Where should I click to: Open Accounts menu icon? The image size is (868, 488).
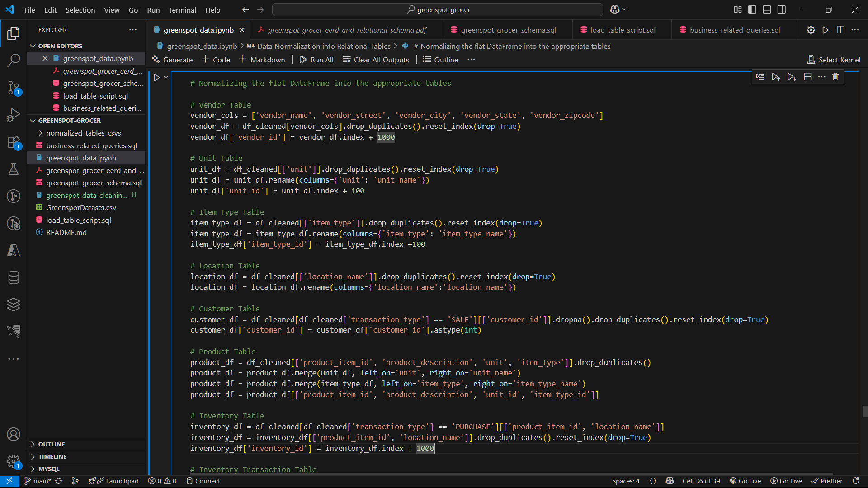click(x=14, y=434)
